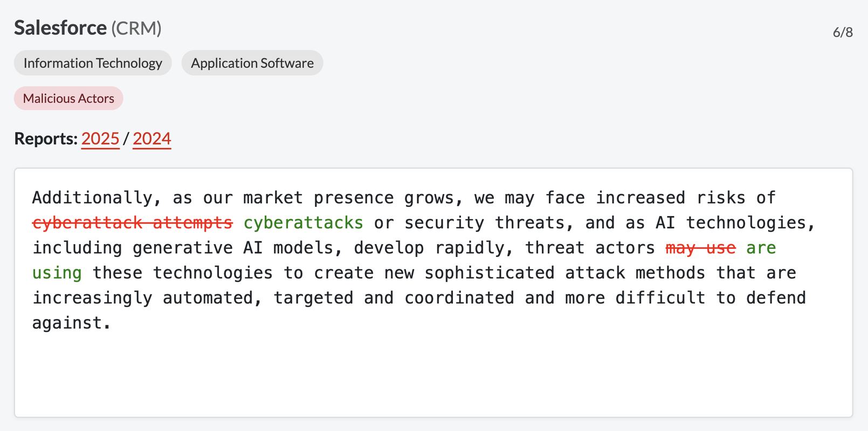Open the 2024 report link

(151, 139)
